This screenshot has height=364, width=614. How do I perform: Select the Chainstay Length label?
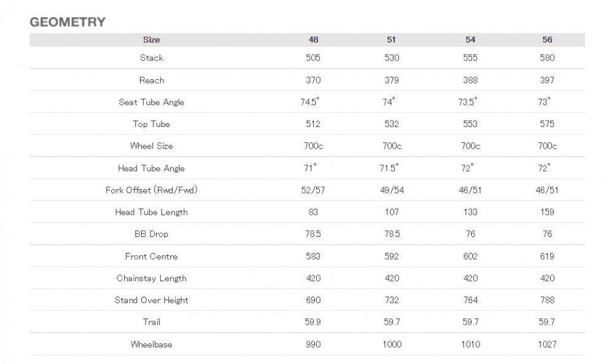pyautogui.click(x=152, y=278)
